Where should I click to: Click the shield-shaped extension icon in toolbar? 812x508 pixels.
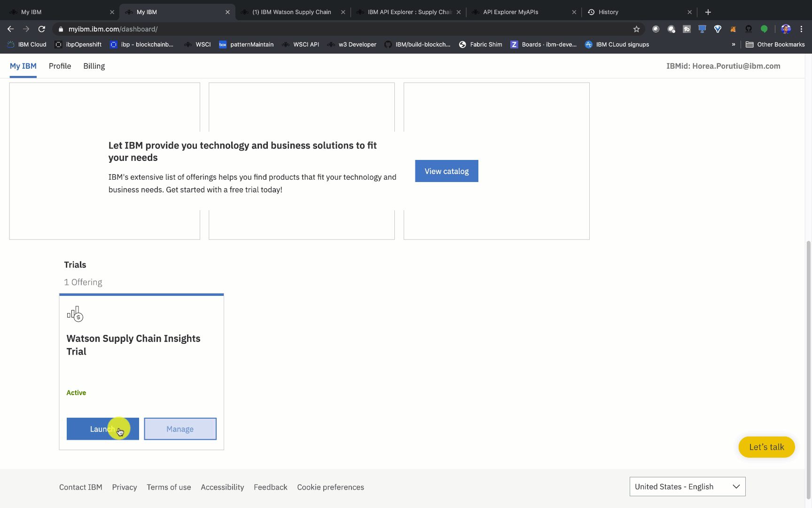coord(718,29)
